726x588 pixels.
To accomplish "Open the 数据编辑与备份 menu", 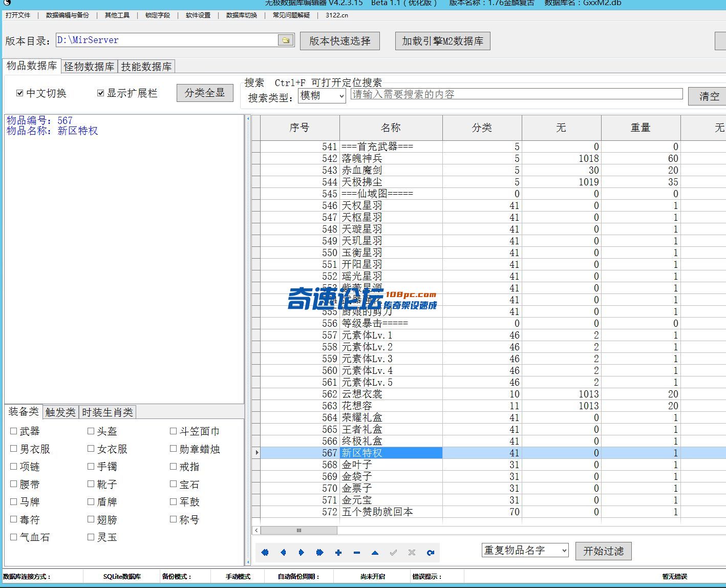I will tap(68, 15).
